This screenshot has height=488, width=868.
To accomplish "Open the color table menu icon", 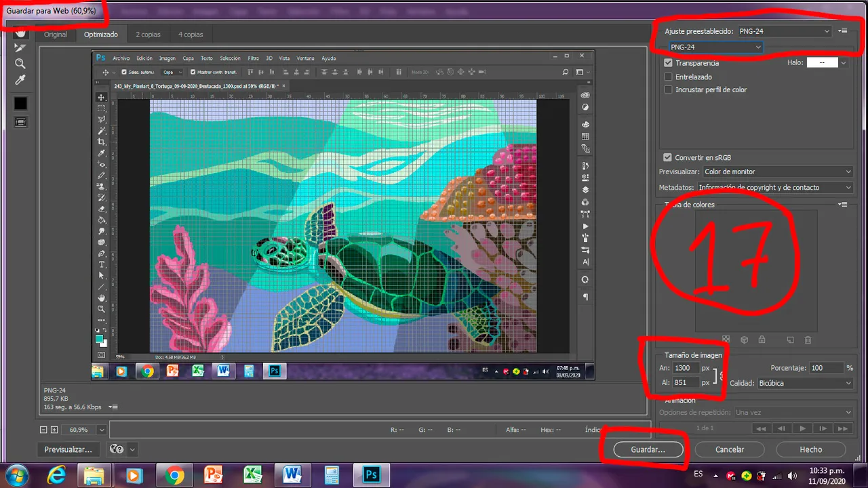I will [x=843, y=204].
